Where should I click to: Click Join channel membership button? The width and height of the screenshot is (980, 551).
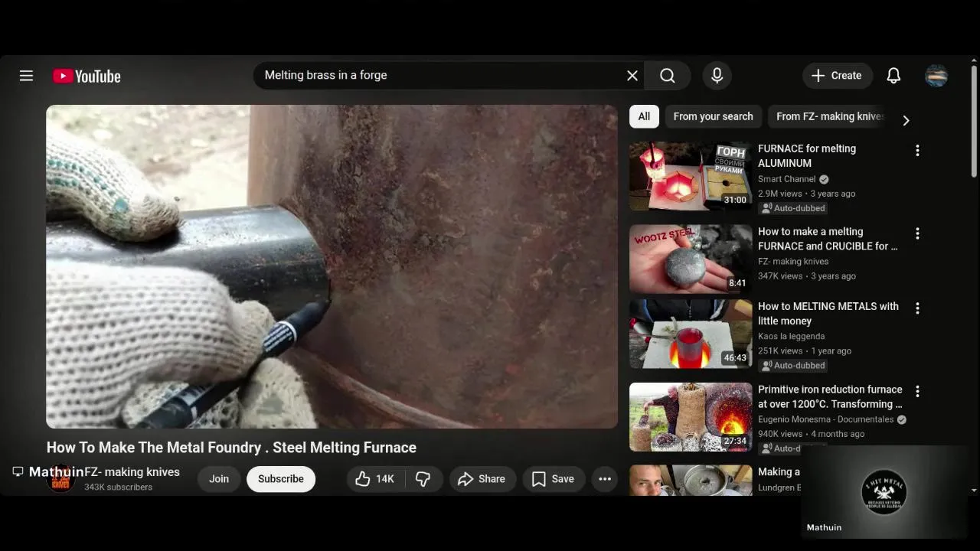[x=219, y=479]
